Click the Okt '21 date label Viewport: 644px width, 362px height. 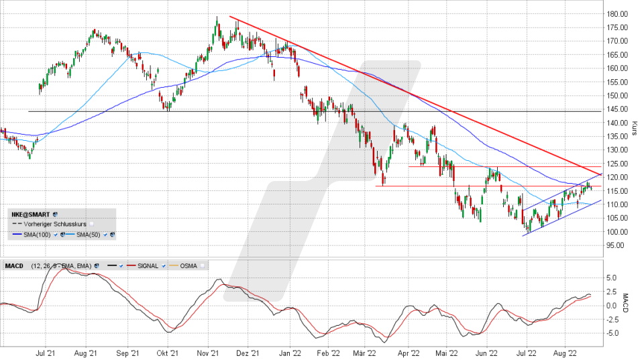168,353
